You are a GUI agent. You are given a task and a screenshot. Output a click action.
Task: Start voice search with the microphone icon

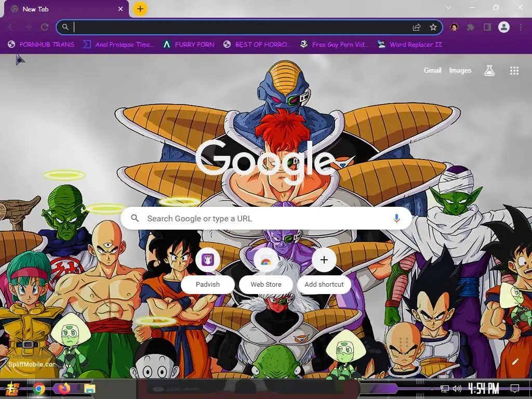396,219
